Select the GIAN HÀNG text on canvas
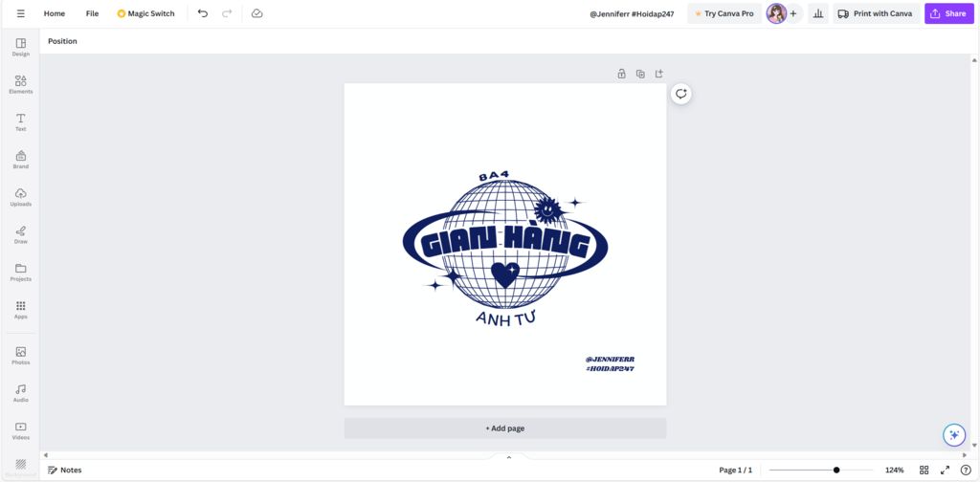The image size is (980, 482). (x=505, y=243)
